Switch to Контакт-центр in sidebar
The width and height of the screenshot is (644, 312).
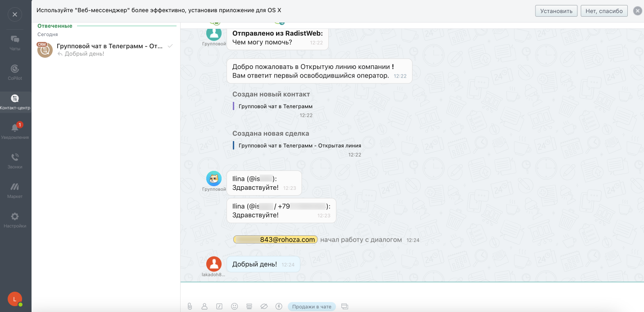coord(15,102)
